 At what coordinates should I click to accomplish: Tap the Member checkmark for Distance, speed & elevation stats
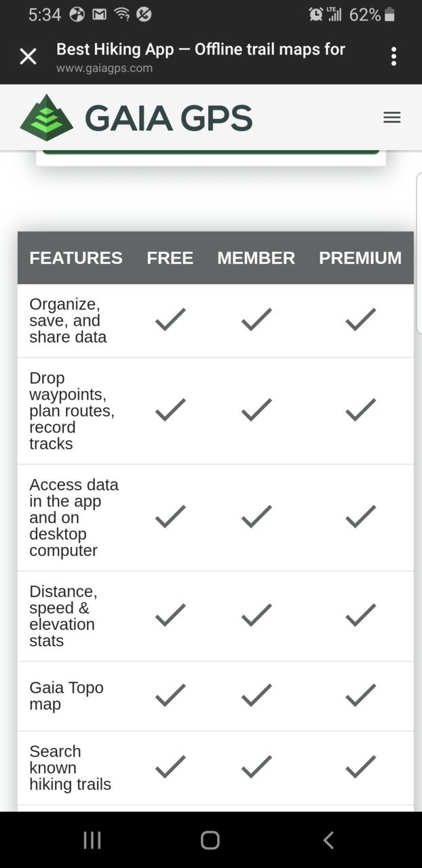coord(256,616)
